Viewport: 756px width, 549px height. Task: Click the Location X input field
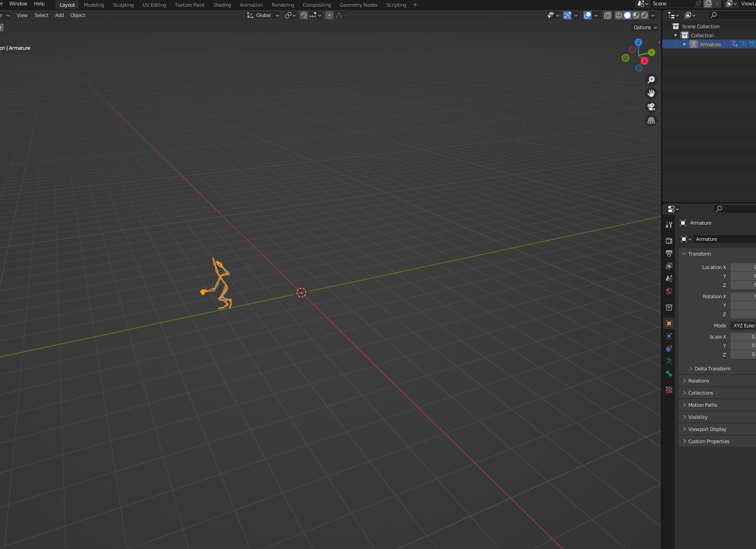(743, 267)
